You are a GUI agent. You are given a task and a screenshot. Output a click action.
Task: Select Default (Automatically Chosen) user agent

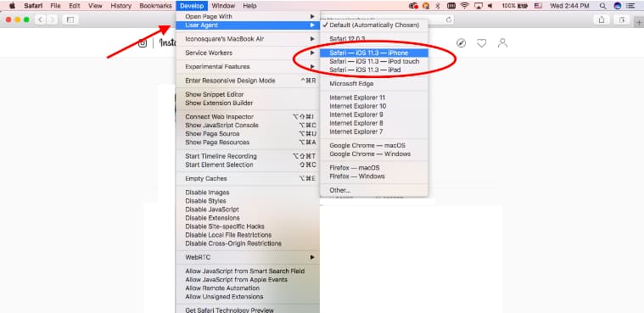(374, 25)
